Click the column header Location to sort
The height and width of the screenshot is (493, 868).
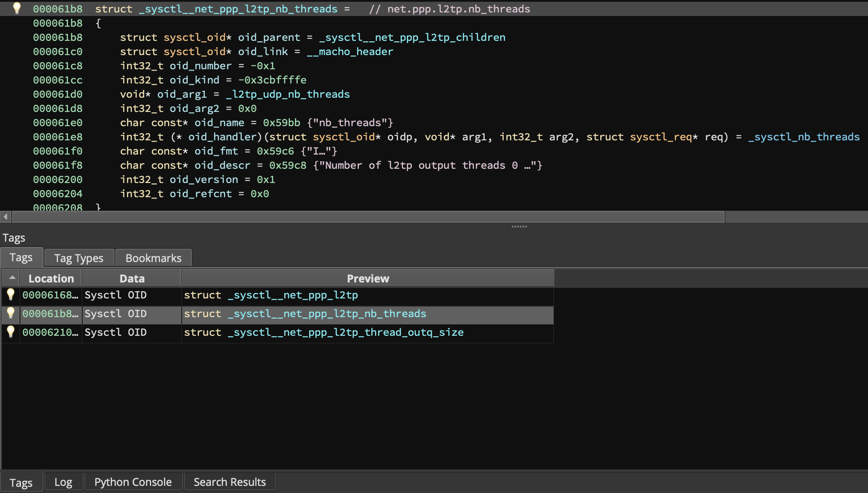(50, 278)
